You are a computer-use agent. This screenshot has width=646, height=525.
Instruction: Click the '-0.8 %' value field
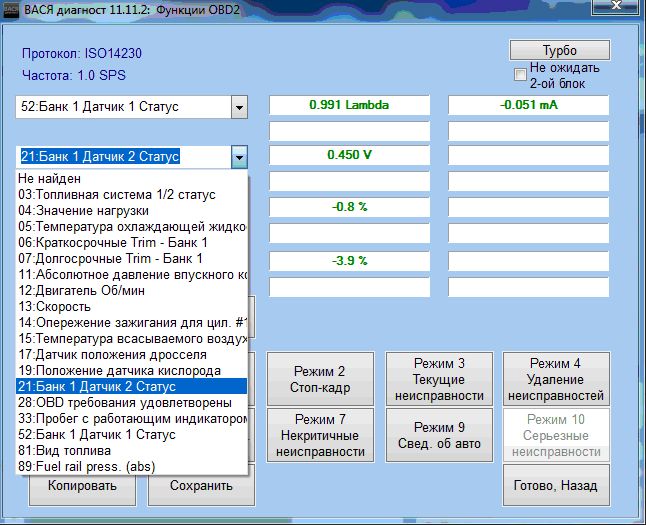click(x=349, y=207)
